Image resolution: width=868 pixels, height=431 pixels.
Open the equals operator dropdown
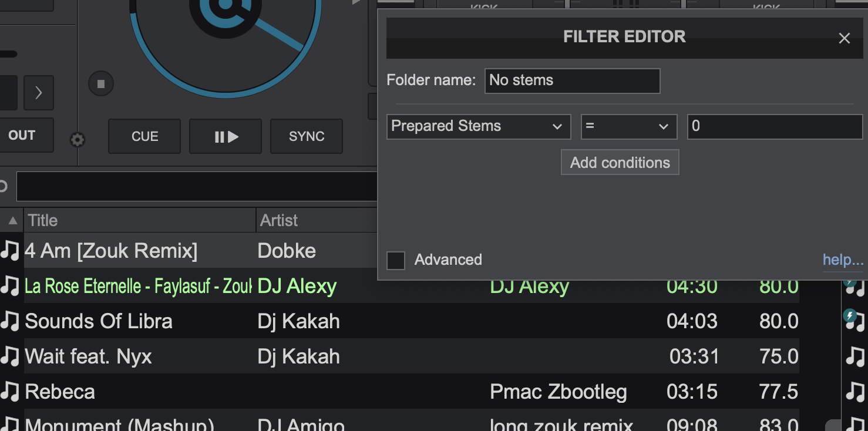(629, 126)
